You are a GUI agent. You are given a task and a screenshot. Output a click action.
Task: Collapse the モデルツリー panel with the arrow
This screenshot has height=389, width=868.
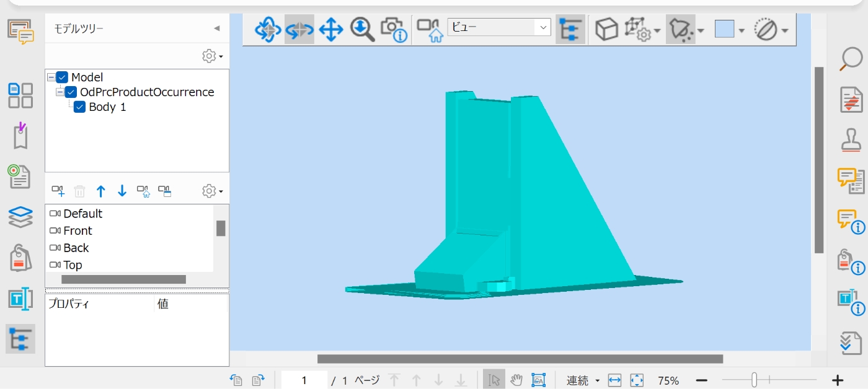click(x=216, y=28)
